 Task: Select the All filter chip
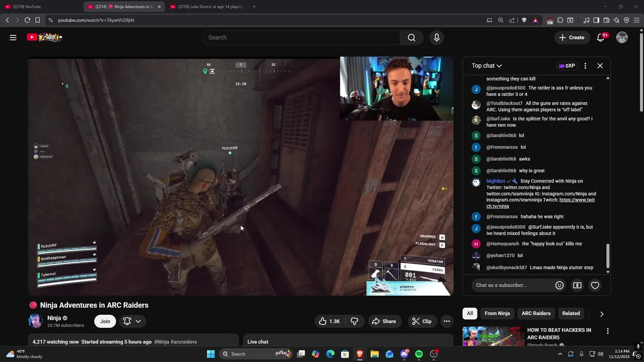469,313
